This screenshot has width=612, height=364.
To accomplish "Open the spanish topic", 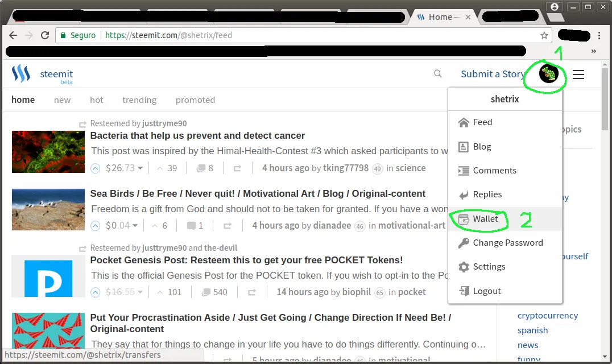I will 533,330.
